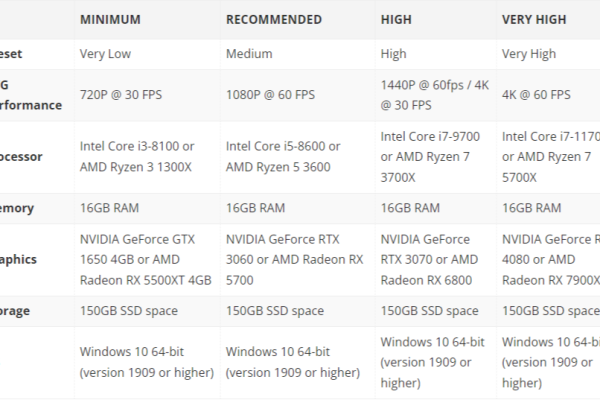The width and height of the screenshot is (600, 400).
Task: Click Windows 10 64-bit under RECOMMENDED
Action: point(293,362)
